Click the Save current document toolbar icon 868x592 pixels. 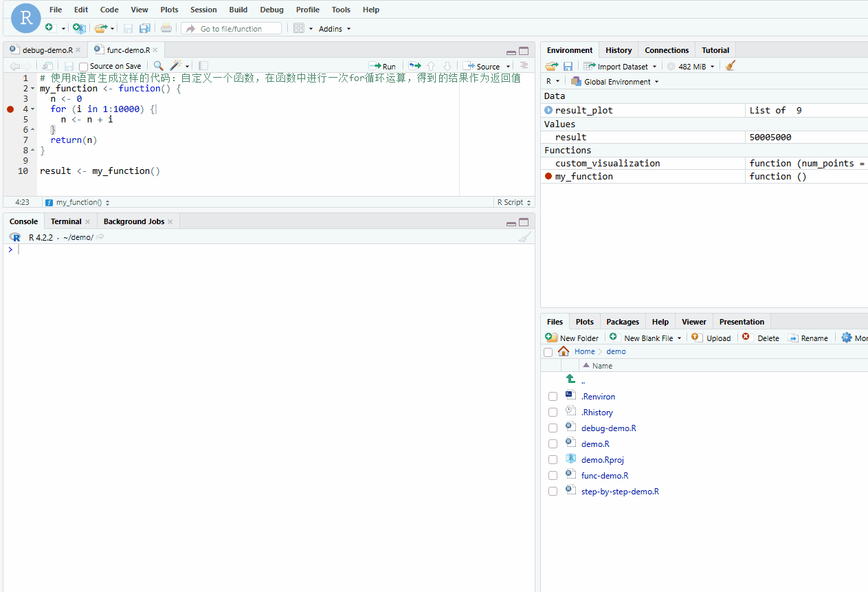click(128, 28)
